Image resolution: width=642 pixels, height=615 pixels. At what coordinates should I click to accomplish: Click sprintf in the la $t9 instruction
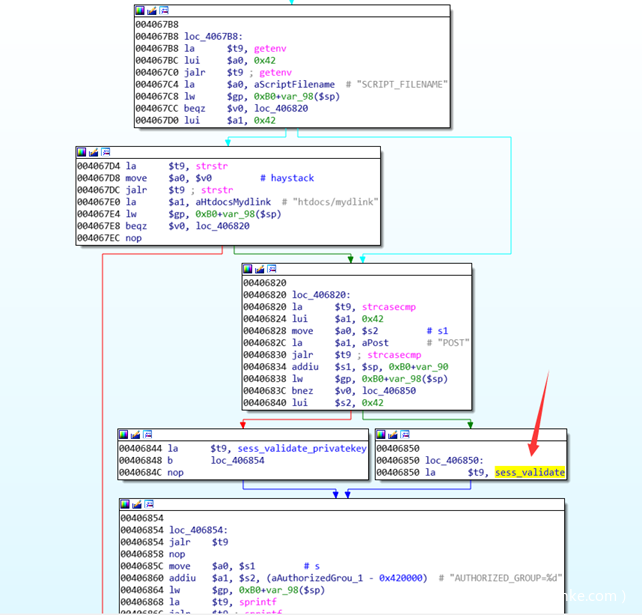point(258,602)
